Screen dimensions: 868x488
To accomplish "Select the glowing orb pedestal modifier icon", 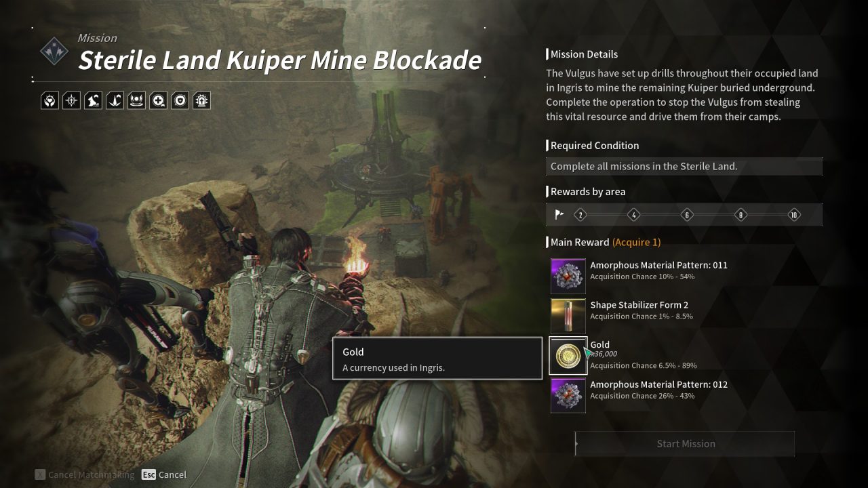I will click(x=136, y=101).
